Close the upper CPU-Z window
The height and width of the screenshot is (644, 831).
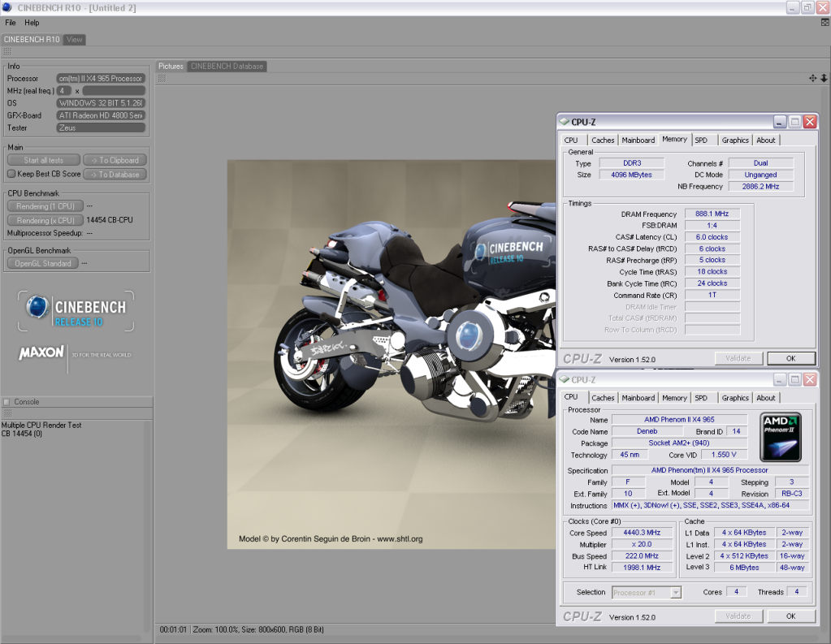coord(810,122)
